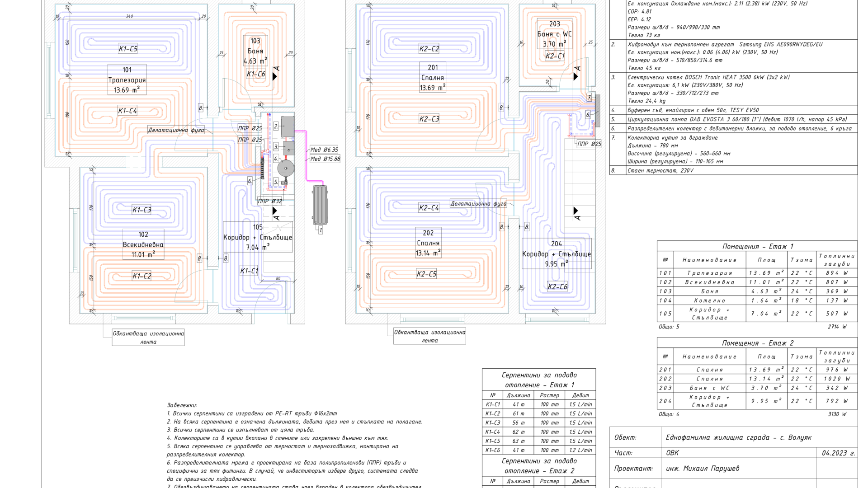Select the room 105 Коридор + Стълбище label

[258, 237]
